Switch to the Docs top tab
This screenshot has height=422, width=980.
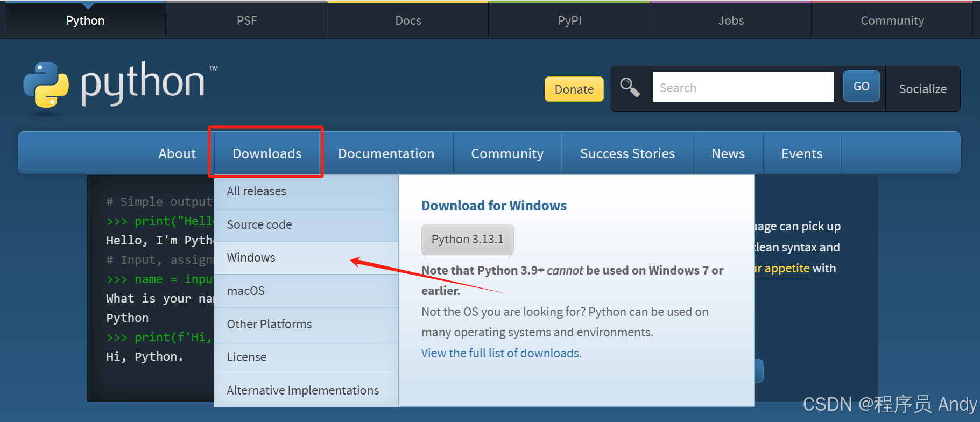click(x=408, y=20)
